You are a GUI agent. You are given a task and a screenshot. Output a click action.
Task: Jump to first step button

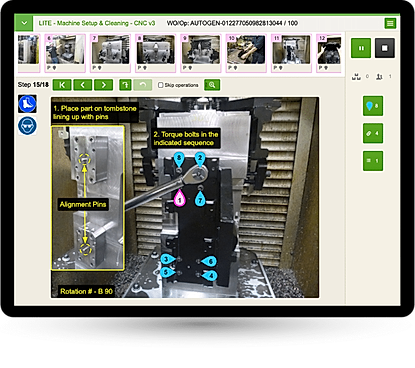coord(62,85)
